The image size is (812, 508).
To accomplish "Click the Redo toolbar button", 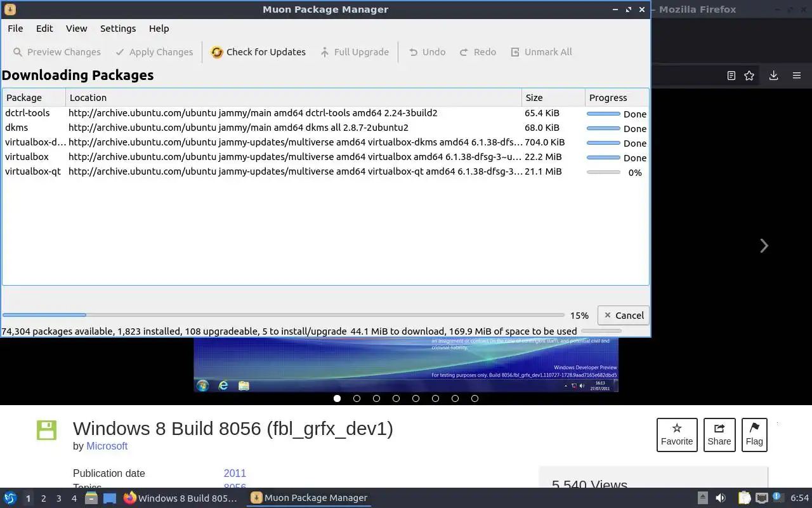I will pyautogui.click(x=478, y=52).
